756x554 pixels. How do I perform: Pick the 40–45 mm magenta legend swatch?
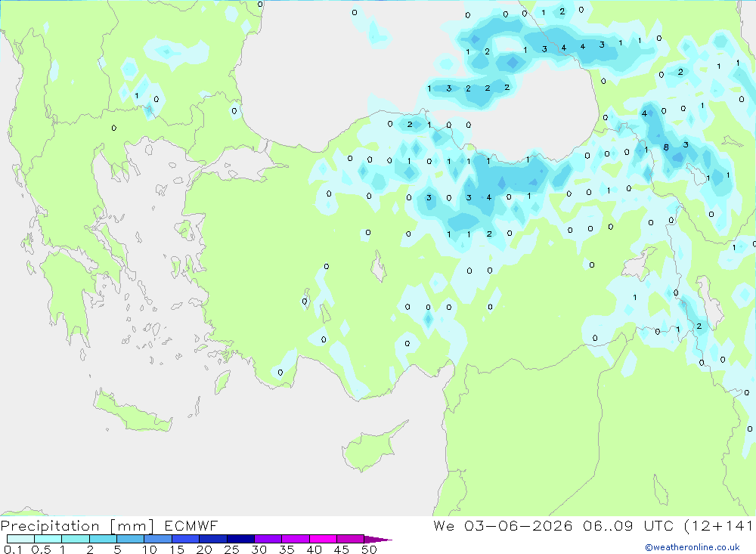click(x=323, y=539)
